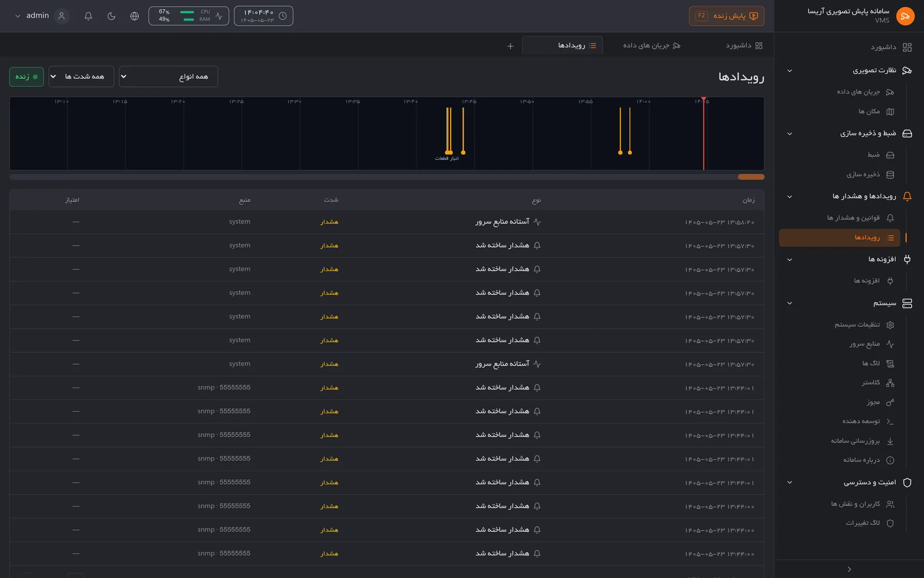924x578 pixels.
Task: Click the پایش زنده F2 button
Action: (726, 16)
